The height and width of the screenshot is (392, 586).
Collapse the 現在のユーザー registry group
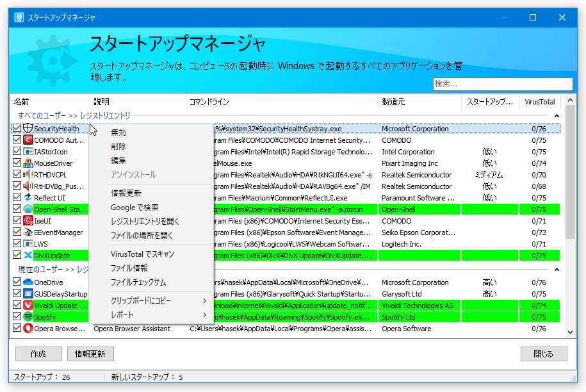click(557, 270)
